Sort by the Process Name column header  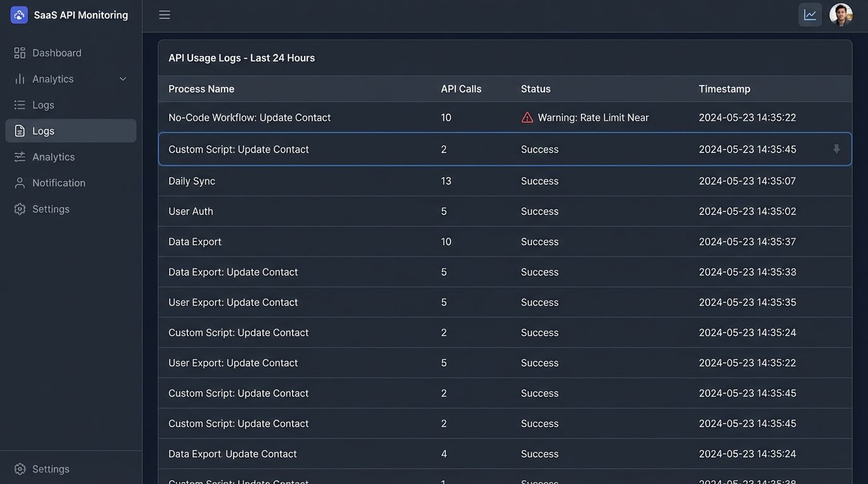[x=201, y=88]
